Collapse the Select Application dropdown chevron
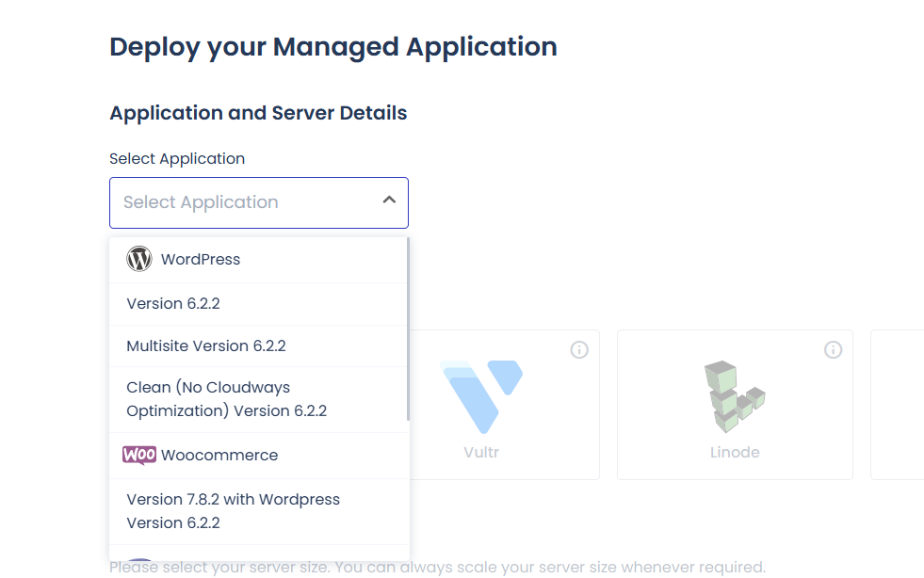Screen dimensions: 924x578 (x=389, y=201)
